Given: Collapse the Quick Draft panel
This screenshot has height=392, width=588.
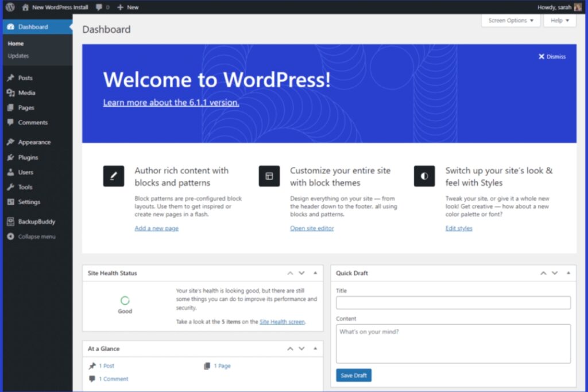Looking at the screenshot, I should (568, 273).
